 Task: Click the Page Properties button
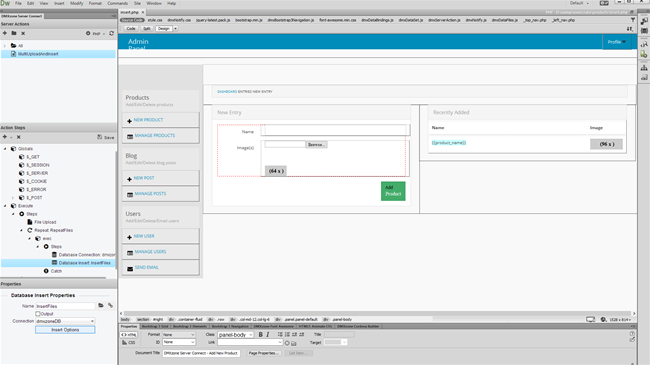264,353
